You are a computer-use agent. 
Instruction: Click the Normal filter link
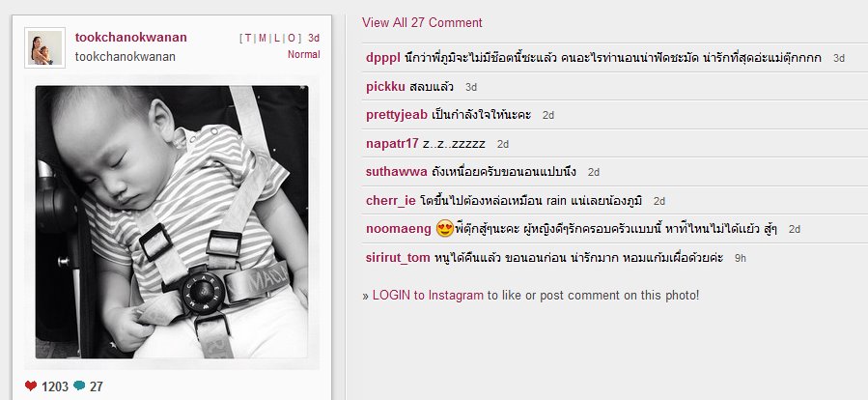point(303,54)
